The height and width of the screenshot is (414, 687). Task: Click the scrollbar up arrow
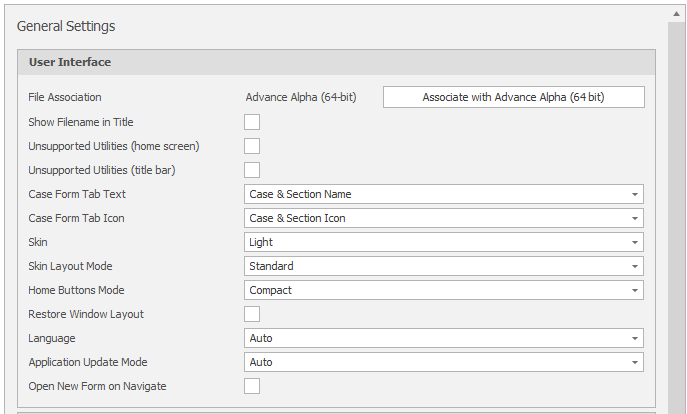pos(677,13)
